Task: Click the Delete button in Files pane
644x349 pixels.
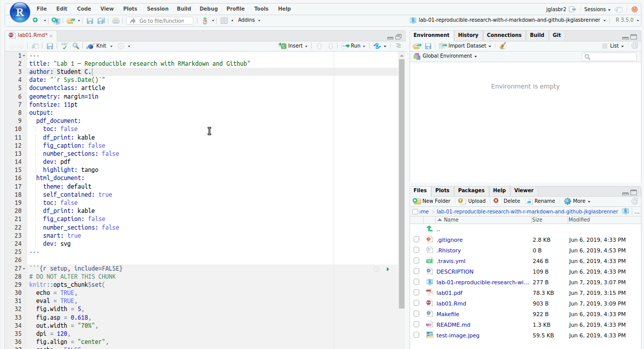Action: (507, 201)
